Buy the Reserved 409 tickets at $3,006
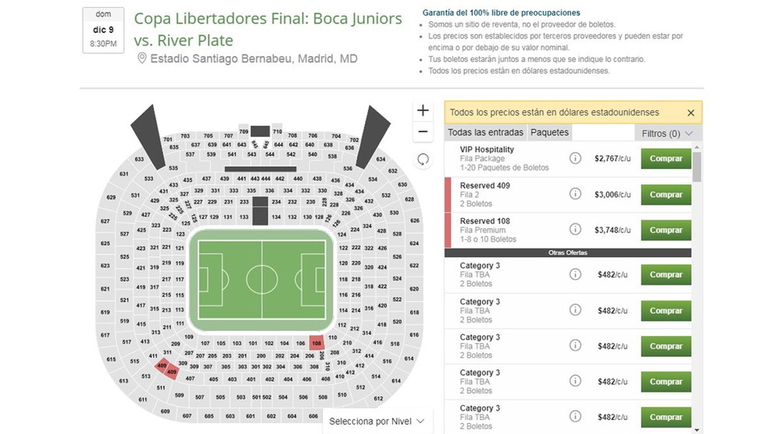The height and width of the screenshot is (434, 770). pyautogui.click(x=666, y=194)
